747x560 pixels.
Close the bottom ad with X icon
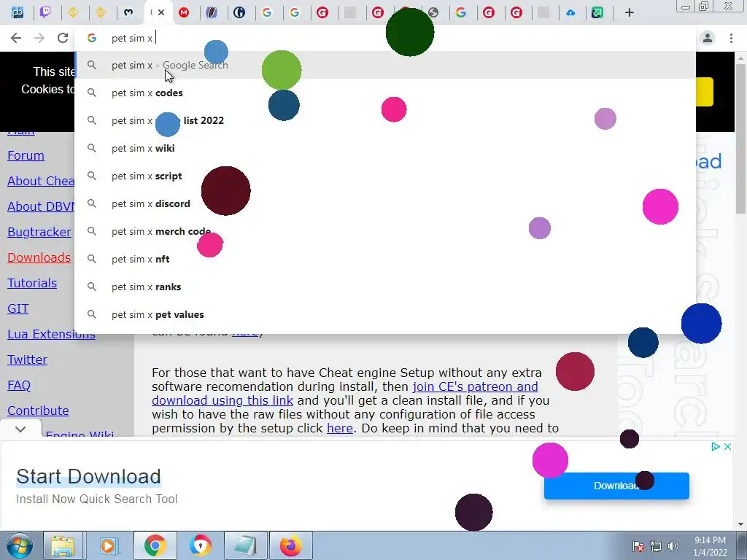click(x=727, y=447)
